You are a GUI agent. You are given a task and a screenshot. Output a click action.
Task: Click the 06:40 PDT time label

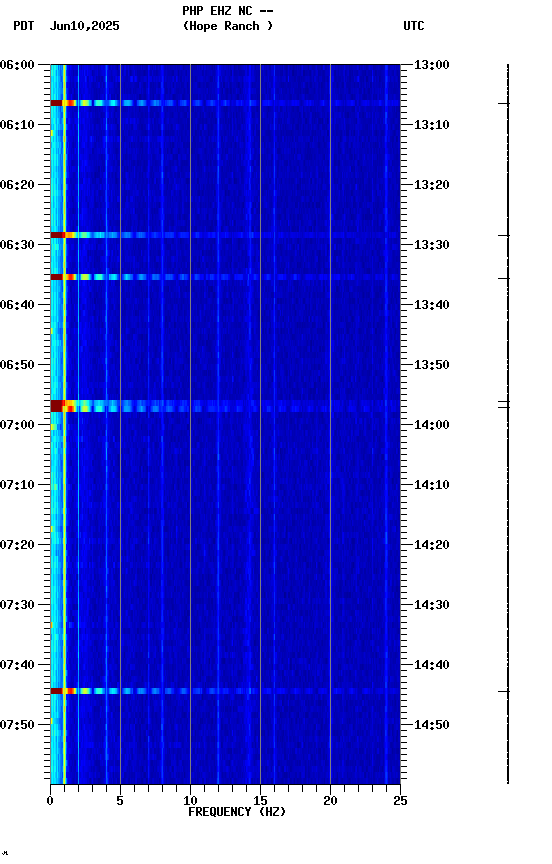pyautogui.click(x=17, y=305)
